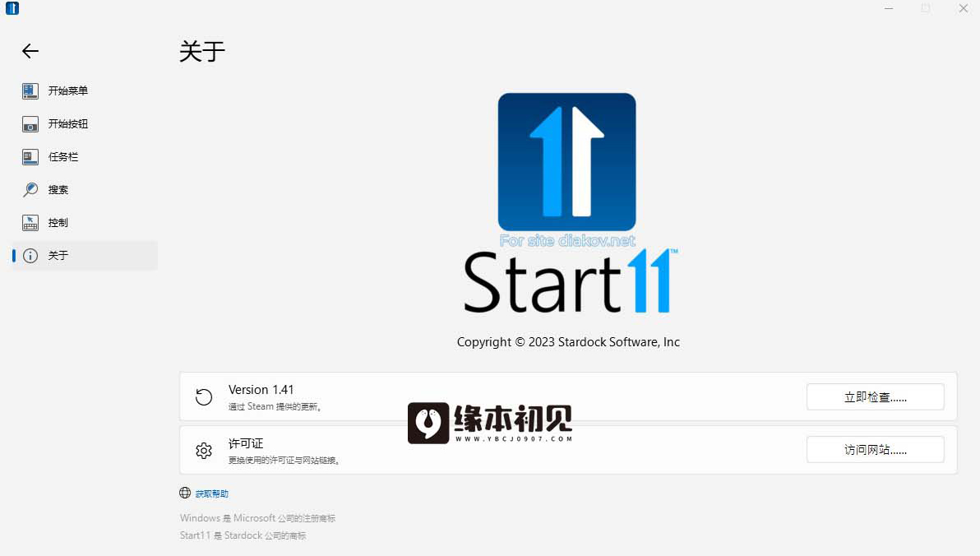Click the 许可证 gear icon
This screenshot has height=556, width=980.
204,450
